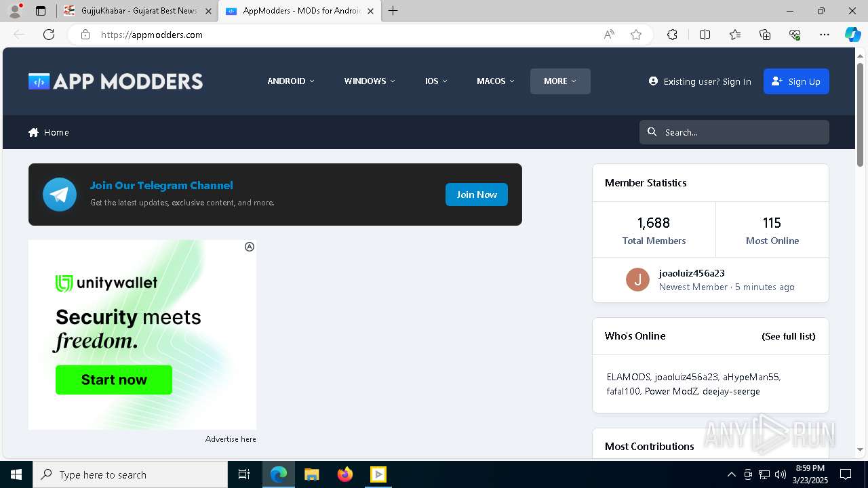Screen dimensions: 868x488
Task: Open Copilot sidebar
Action: pos(852,35)
